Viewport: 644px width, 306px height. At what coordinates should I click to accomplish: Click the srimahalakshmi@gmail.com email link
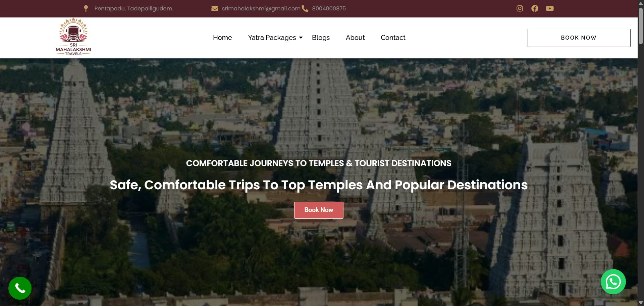tap(261, 8)
